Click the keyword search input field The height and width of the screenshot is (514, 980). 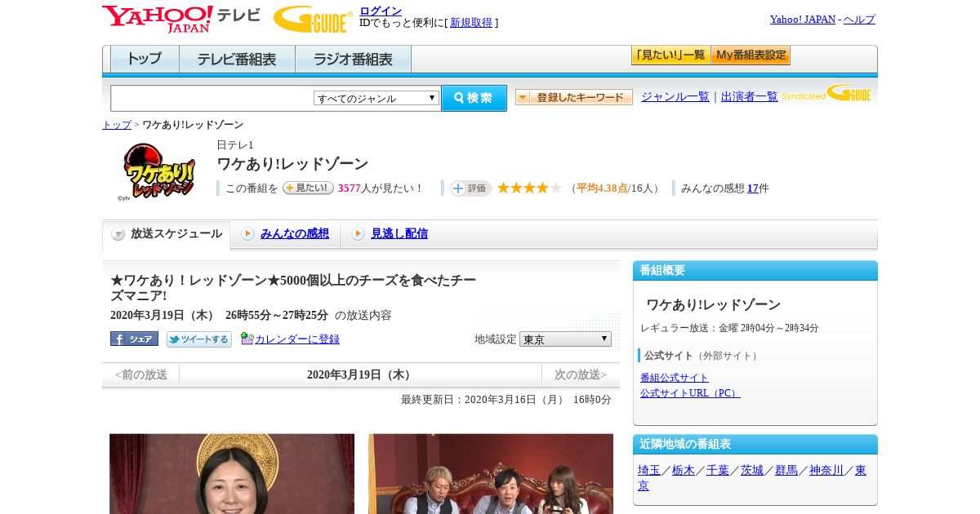click(x=212, y=98)
